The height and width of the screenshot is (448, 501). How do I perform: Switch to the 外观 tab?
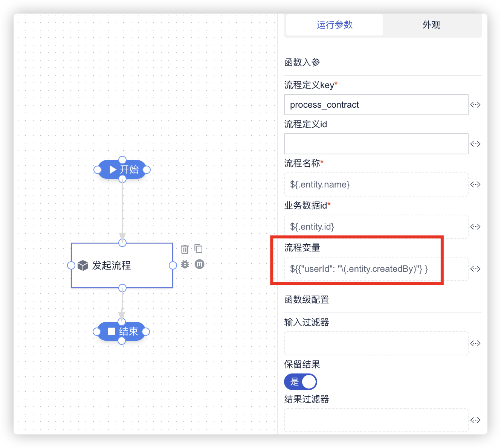[431, 25]
